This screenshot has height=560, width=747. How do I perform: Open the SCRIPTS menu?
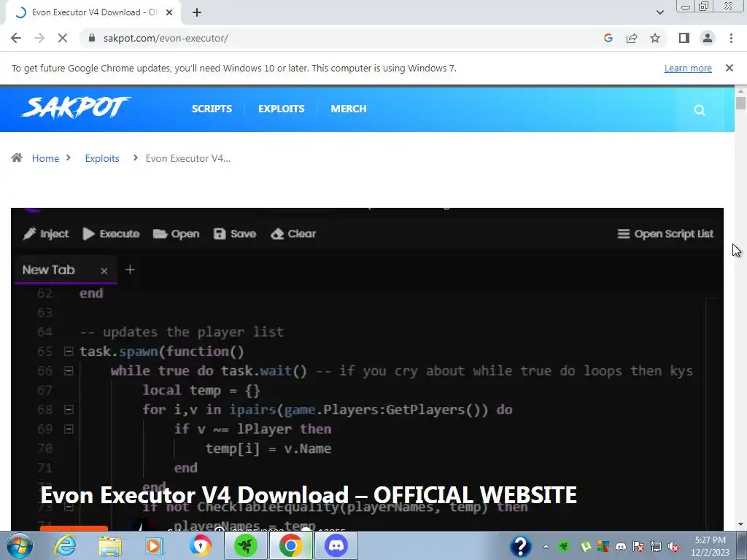[x=212, y=109]
